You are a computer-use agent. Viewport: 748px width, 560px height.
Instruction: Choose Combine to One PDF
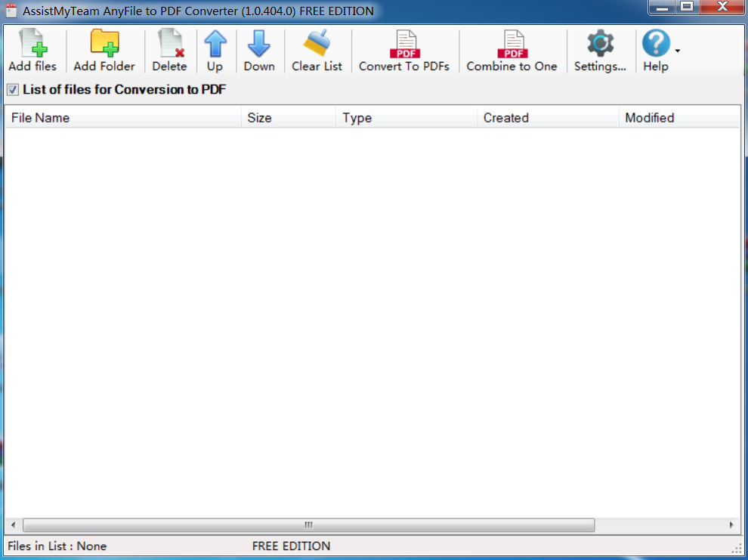pyautogui.click(x=512, y=51)
